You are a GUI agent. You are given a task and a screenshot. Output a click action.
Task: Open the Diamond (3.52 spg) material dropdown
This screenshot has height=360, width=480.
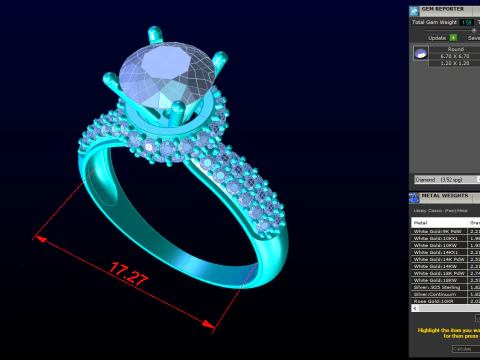click(x=447, y=180)
